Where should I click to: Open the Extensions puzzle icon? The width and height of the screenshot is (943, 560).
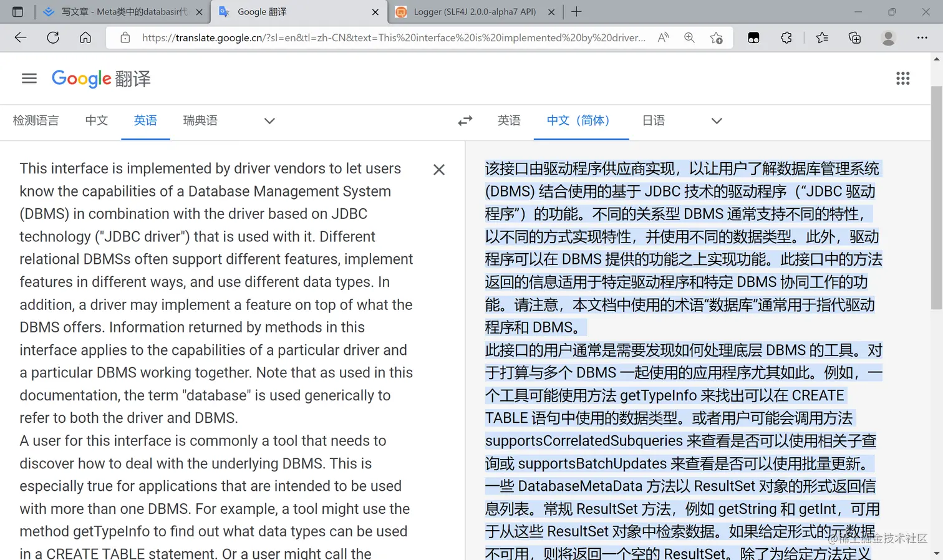(x=786, y=37)
